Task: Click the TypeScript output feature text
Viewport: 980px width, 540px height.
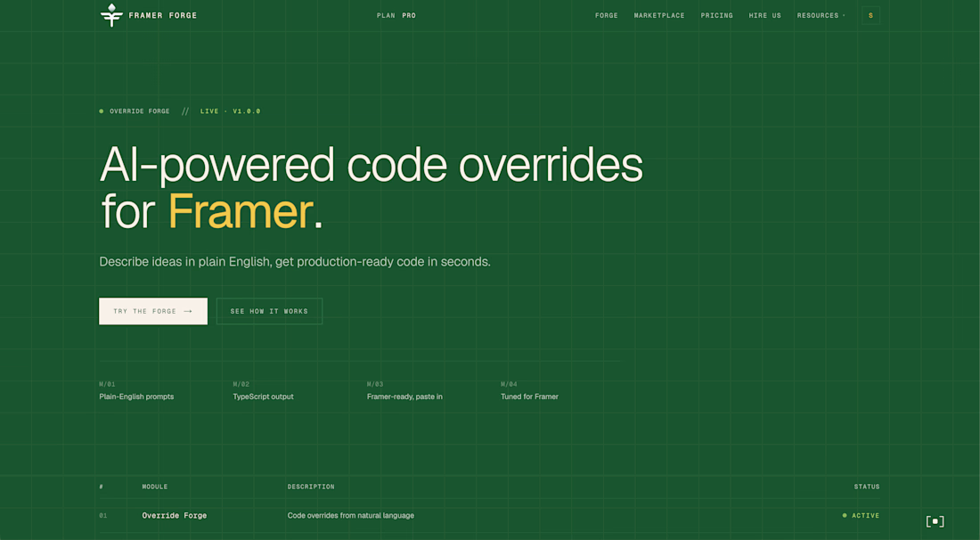Action: point(263,397)
